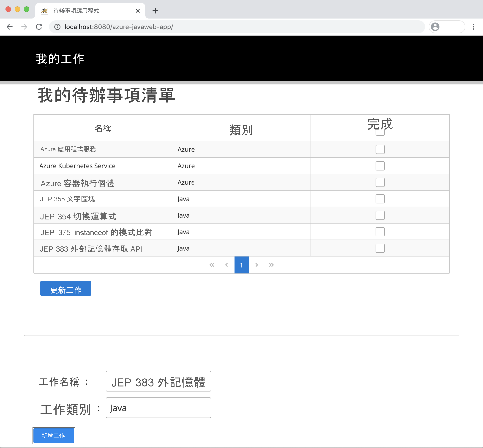The width and height of the screenshot is (483, 448).
Task: Reload the page with the refresh icon
Action: (39, 27)
